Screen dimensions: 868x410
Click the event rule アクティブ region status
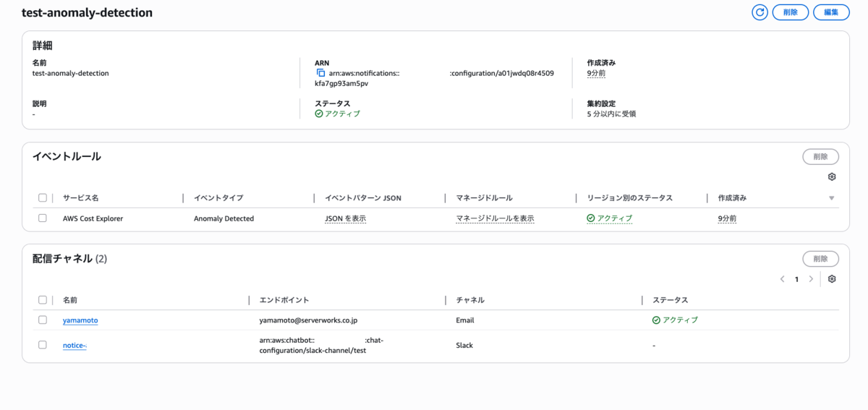609,218
